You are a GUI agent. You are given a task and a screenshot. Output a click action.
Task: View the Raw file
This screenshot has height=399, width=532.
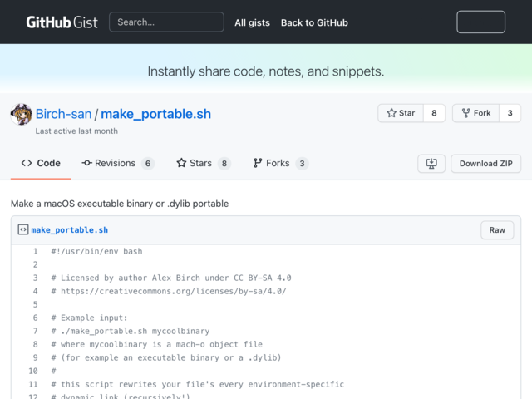(497, 230)
